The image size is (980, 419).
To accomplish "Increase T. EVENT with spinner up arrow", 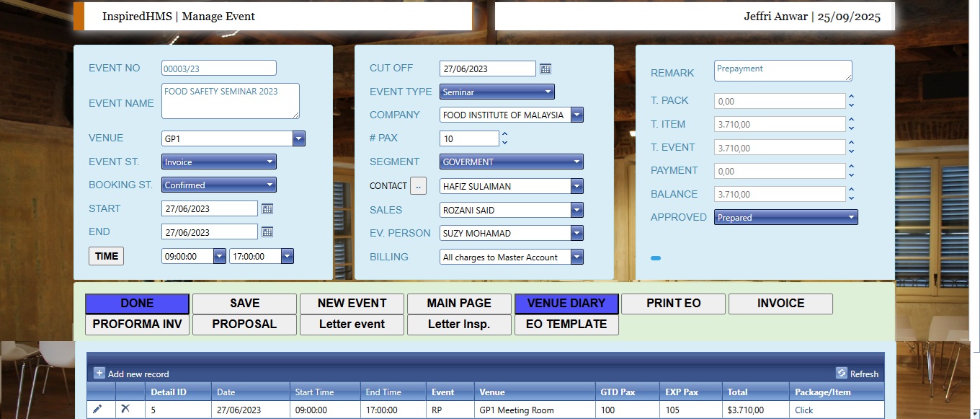I will click(x=851, y=144).
